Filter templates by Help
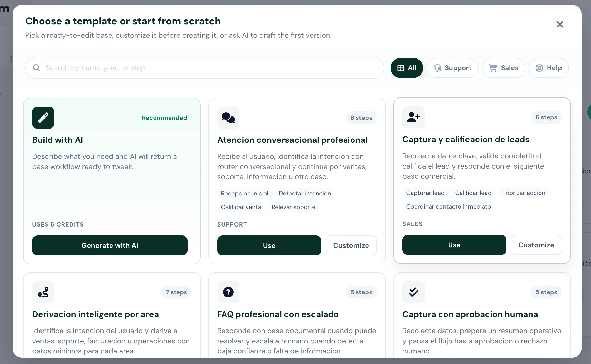 pos(549,68)
